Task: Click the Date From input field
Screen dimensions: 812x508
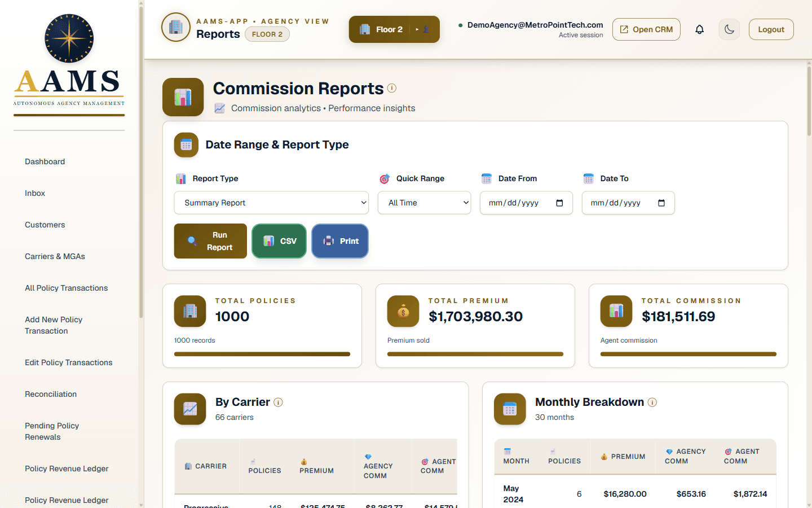Action: click(x=526, y=203)
